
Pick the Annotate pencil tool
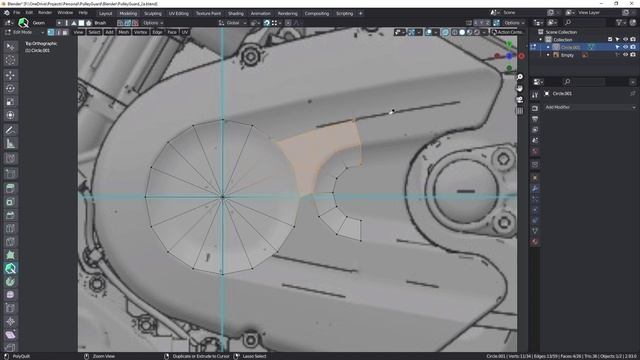[x=10, y=130]
